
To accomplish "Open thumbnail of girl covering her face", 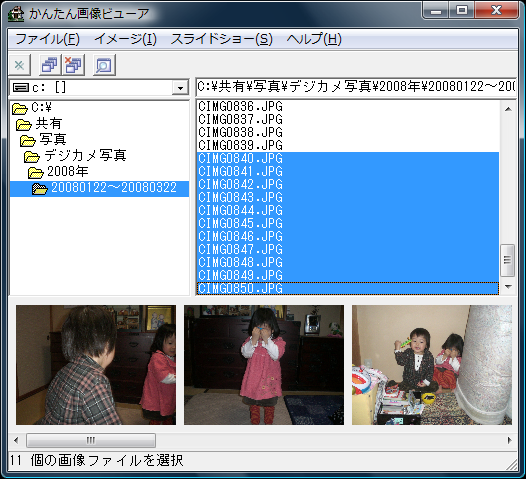I will [x=264, y=365].
